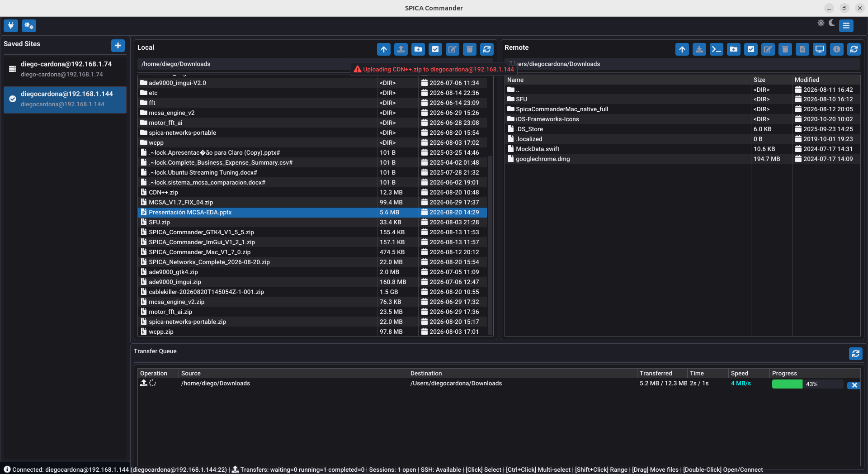
Task: Select local folder ade9000_imgui-V2.0
Action: pos(312,83)
